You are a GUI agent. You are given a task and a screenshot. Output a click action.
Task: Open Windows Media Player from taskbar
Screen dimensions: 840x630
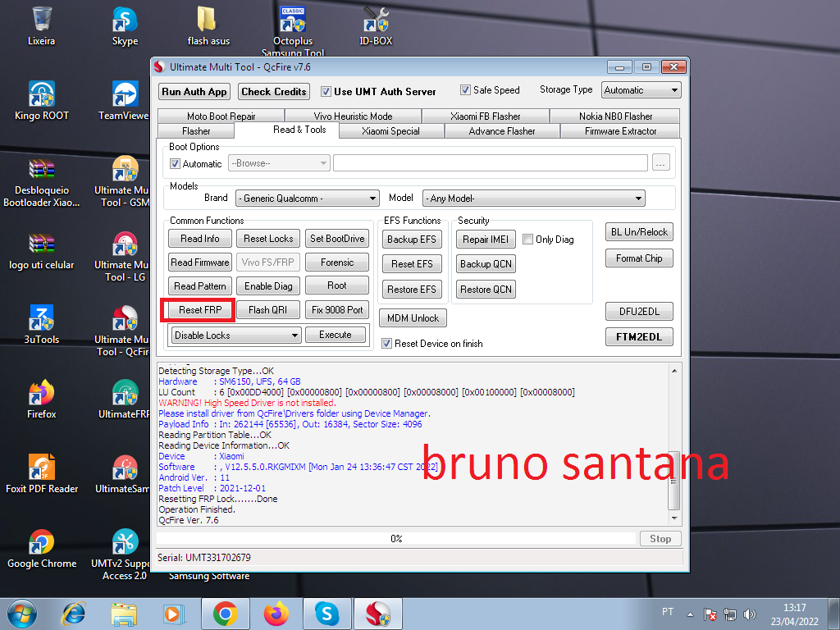[174, 614]
